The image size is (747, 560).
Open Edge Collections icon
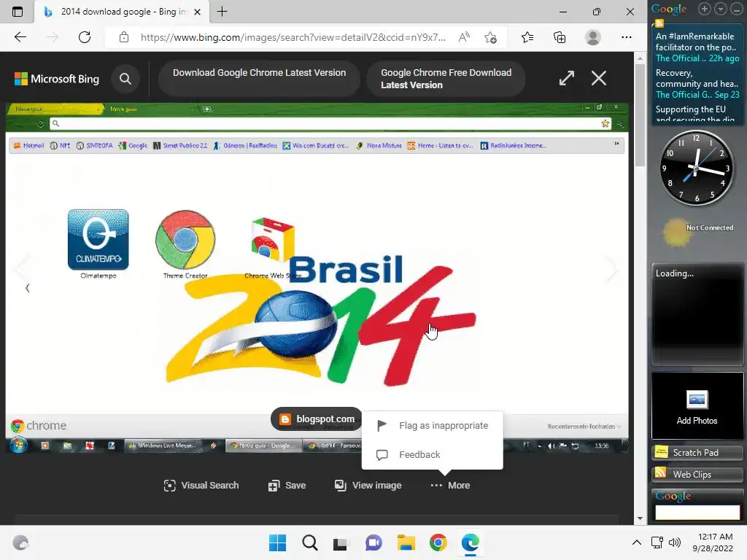click(560, 37)
